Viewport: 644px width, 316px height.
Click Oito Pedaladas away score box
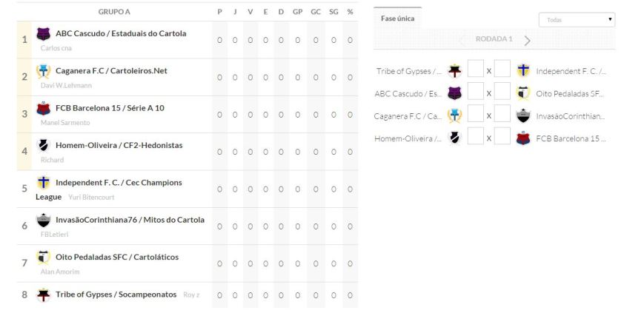[502, 93]
